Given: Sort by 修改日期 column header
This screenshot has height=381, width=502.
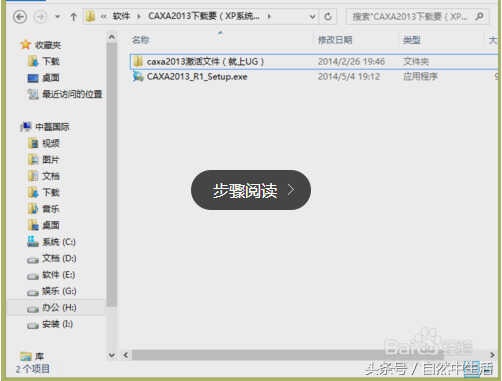Looking at the screenshot, I should (x=335, y=40).
